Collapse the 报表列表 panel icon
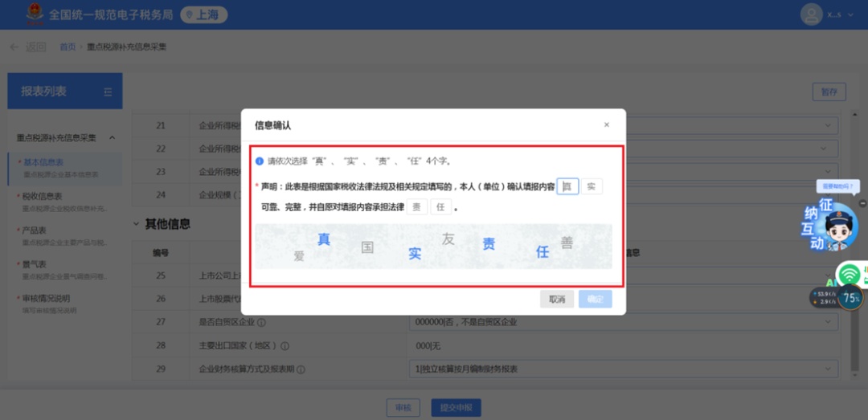868x420 pixels. point(108,92)
